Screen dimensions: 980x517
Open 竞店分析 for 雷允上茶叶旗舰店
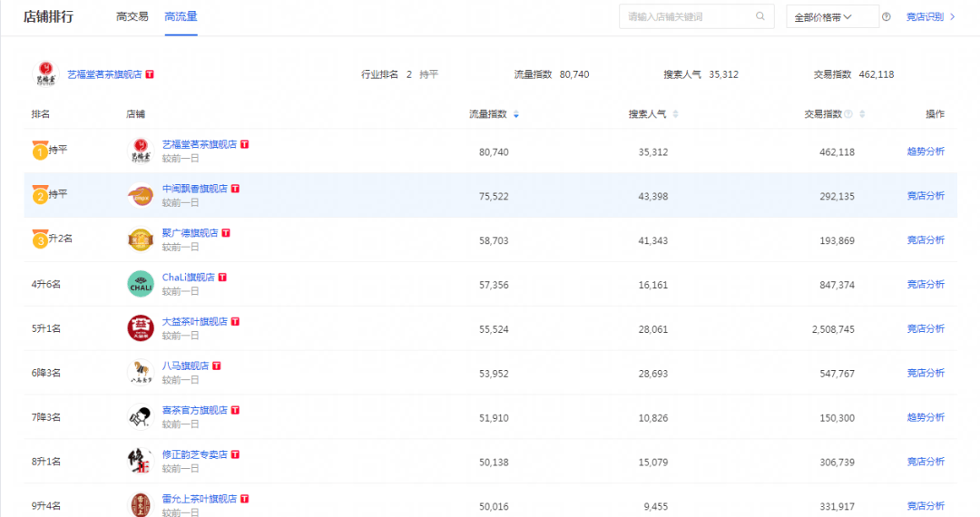tap(926, 506)
